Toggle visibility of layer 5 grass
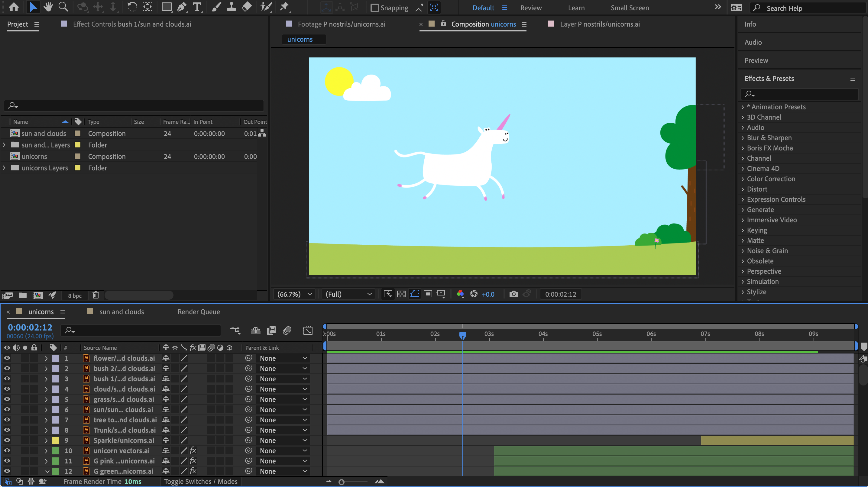868x487 pixels. coord(7,399)
